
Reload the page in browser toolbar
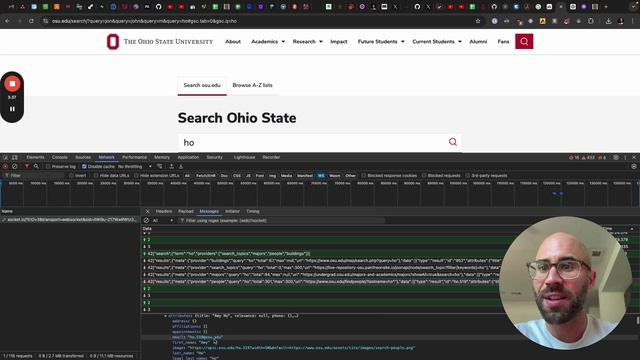click(x=31, y=21)
